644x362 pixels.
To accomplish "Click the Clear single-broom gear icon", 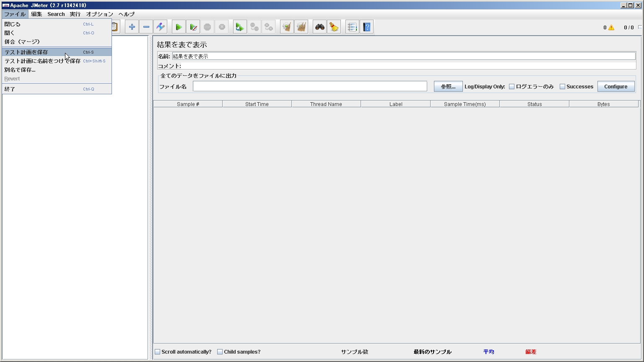I will click(287, 27).
